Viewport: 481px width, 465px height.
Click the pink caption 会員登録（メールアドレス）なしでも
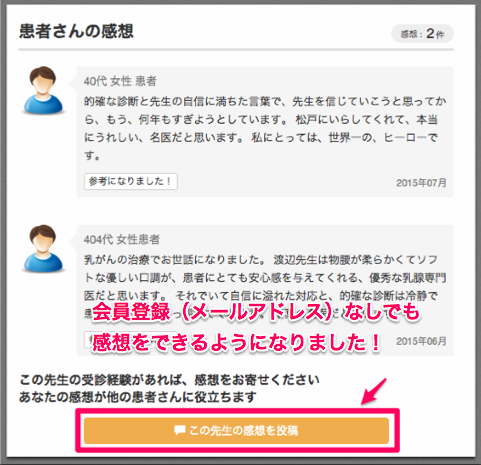[x=256, y=312]
